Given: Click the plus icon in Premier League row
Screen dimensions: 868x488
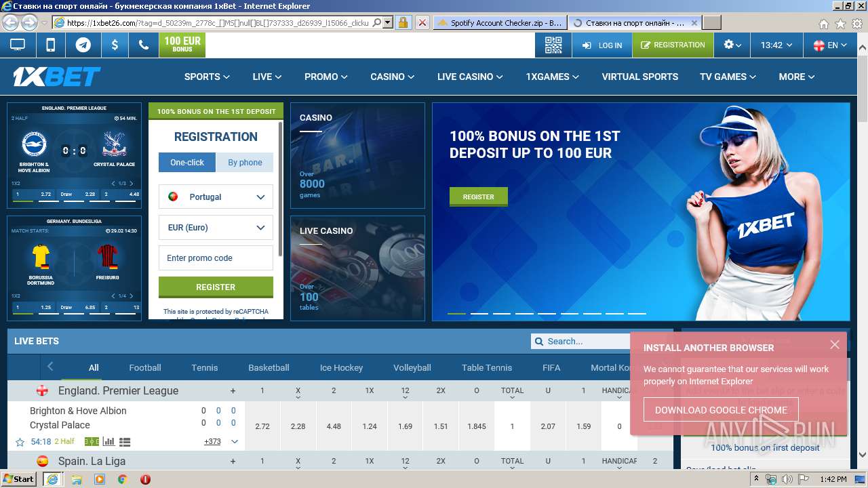Looking at the screenshot, I should 233,391.
